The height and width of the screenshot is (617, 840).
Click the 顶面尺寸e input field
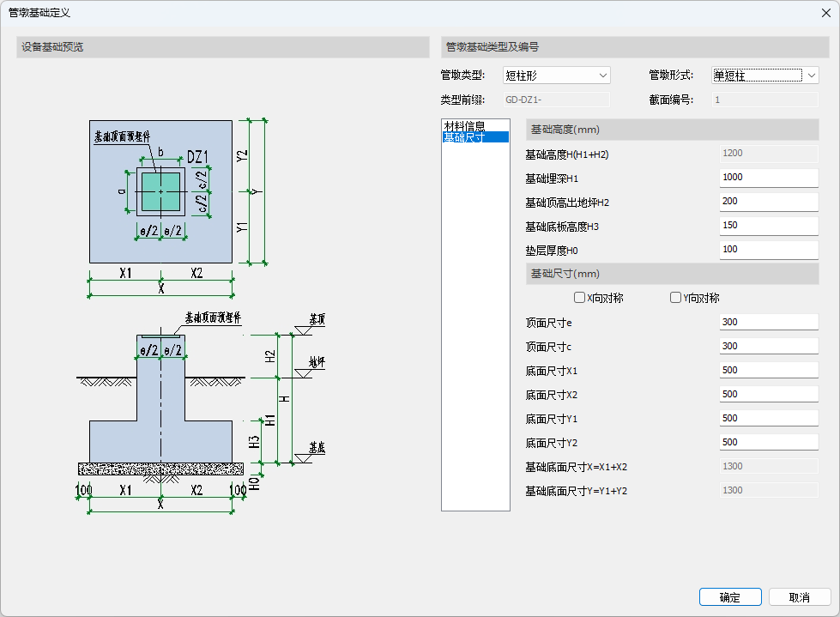pos(769,323)
